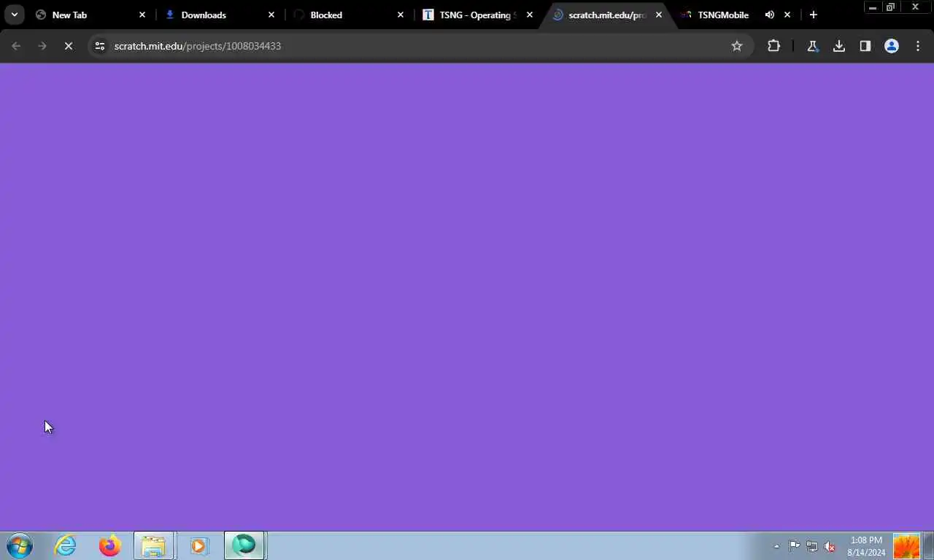Click the orange flower tray thumbnail
The width and height of the screenshot is (934, 560).
906,546
